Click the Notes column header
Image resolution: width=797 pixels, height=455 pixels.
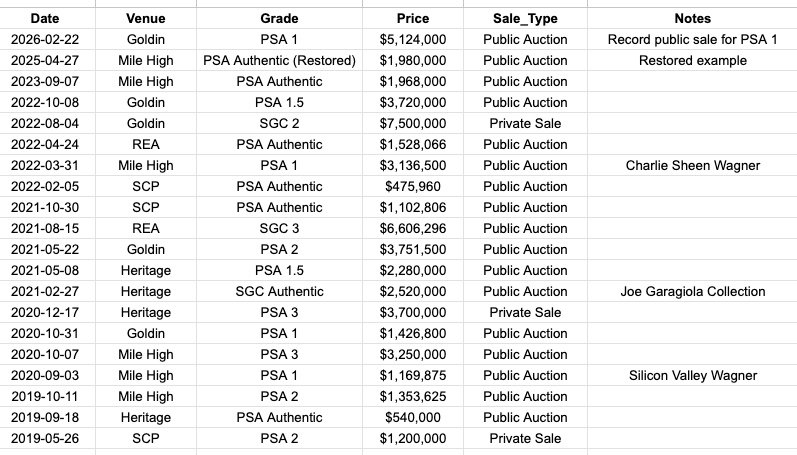pos(692,18)
